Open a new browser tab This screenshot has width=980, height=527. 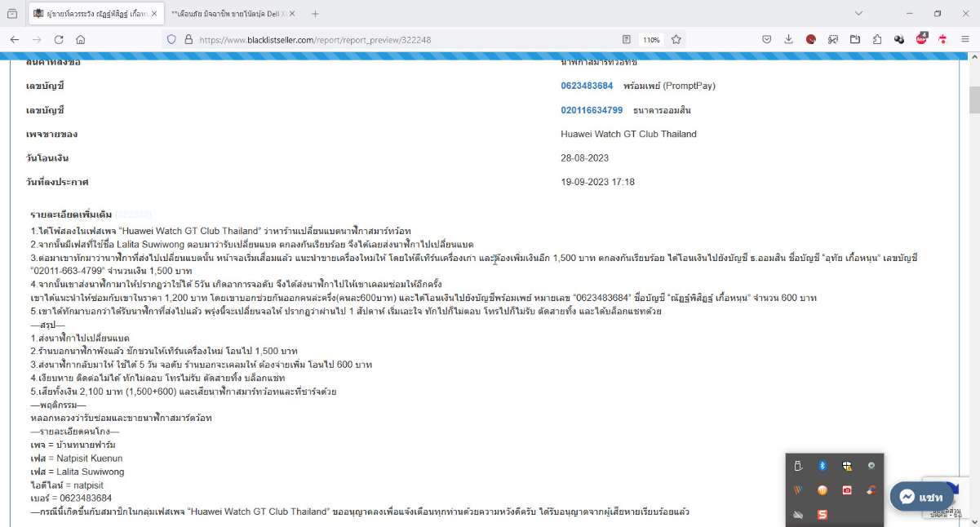pos(316,14)
